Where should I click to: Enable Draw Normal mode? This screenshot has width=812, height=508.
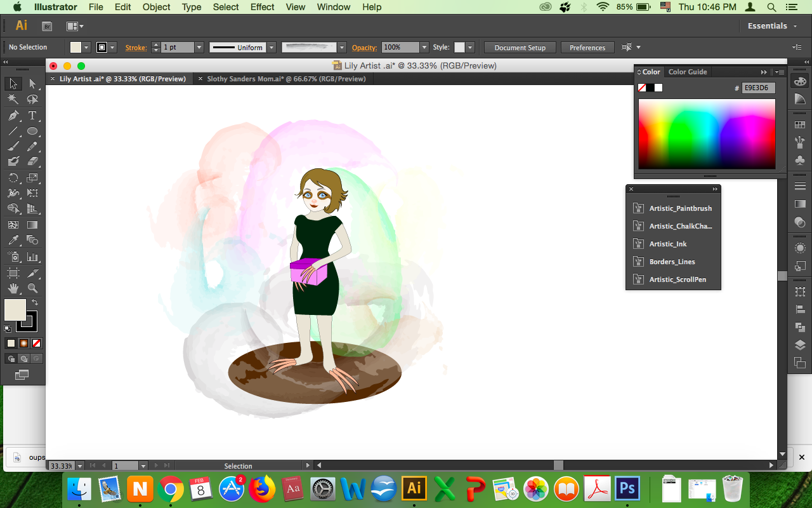11,359
